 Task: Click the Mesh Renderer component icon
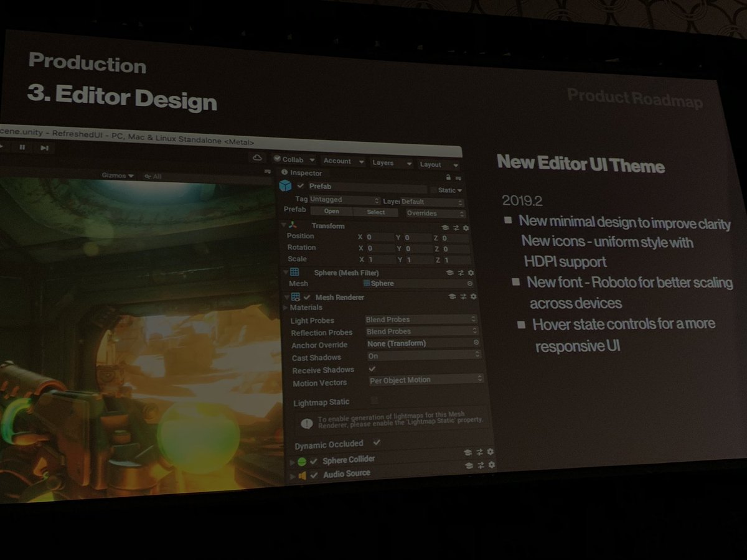pos(296,297)
